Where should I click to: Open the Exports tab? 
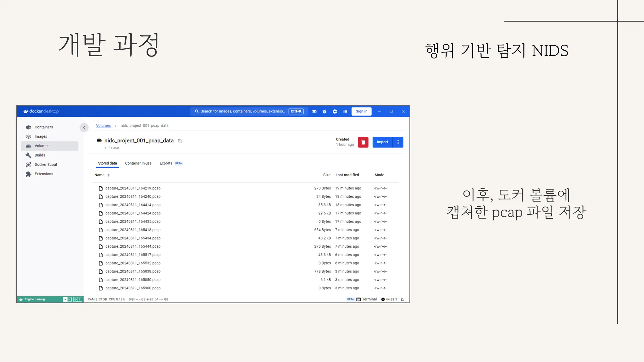166,163
